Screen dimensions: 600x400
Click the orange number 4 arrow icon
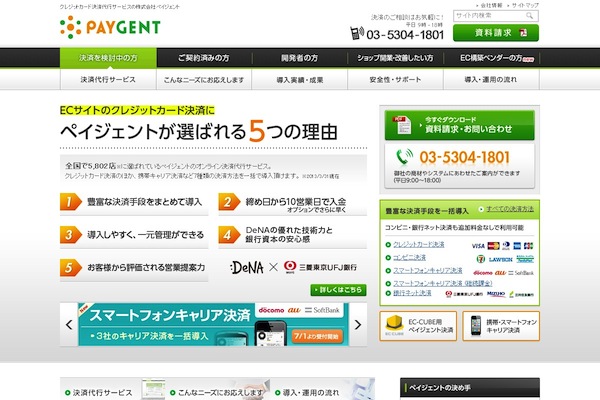click(229, 235)
